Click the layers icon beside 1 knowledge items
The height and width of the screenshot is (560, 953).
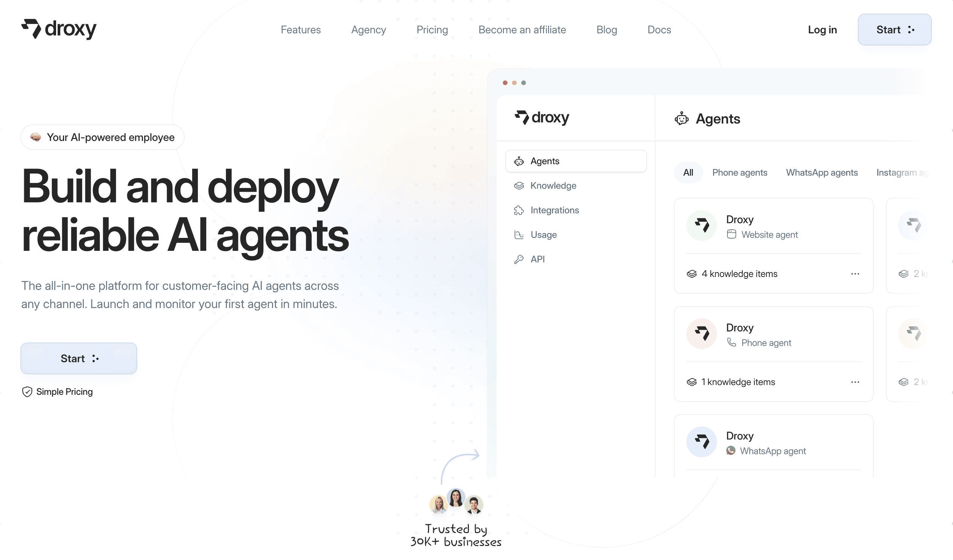tap(692, 382)
